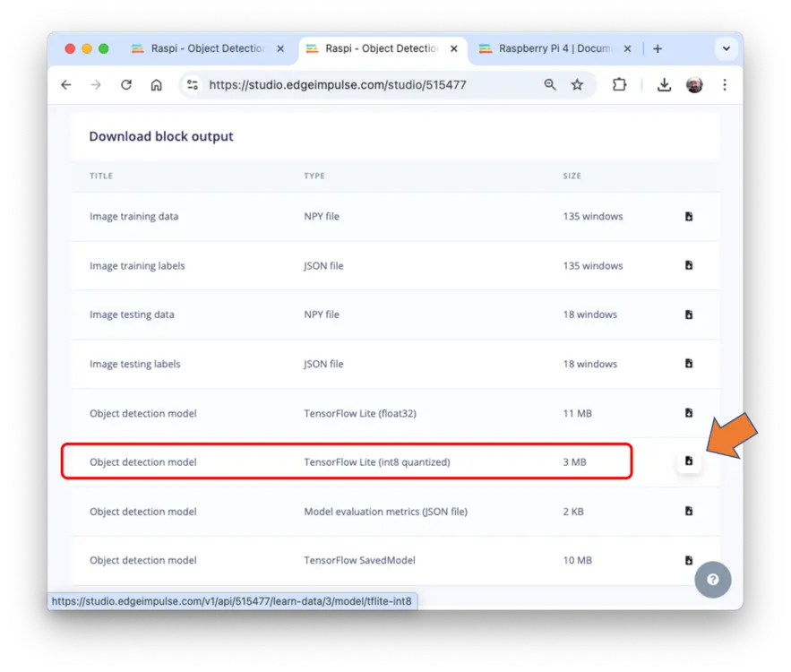The height and width of the screenshot is (672, 791).
Task: Click the browser reload icon
Action: point(126,85)
